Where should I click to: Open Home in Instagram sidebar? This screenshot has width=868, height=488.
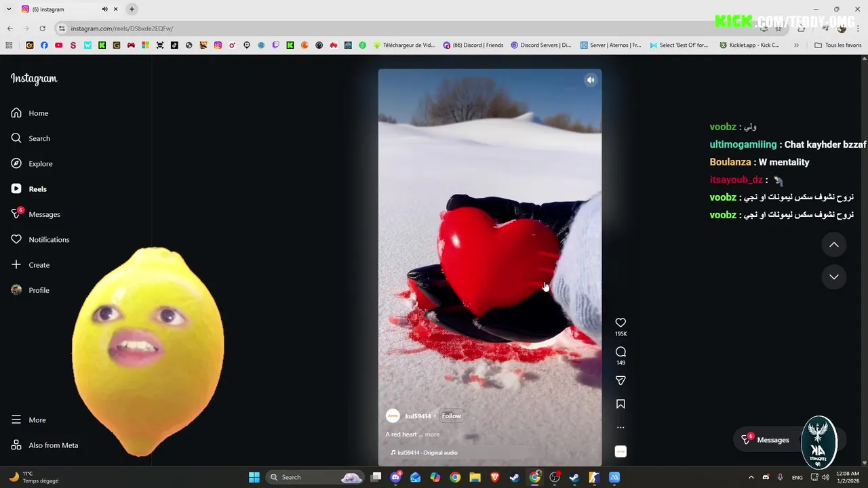pos(30,113)
